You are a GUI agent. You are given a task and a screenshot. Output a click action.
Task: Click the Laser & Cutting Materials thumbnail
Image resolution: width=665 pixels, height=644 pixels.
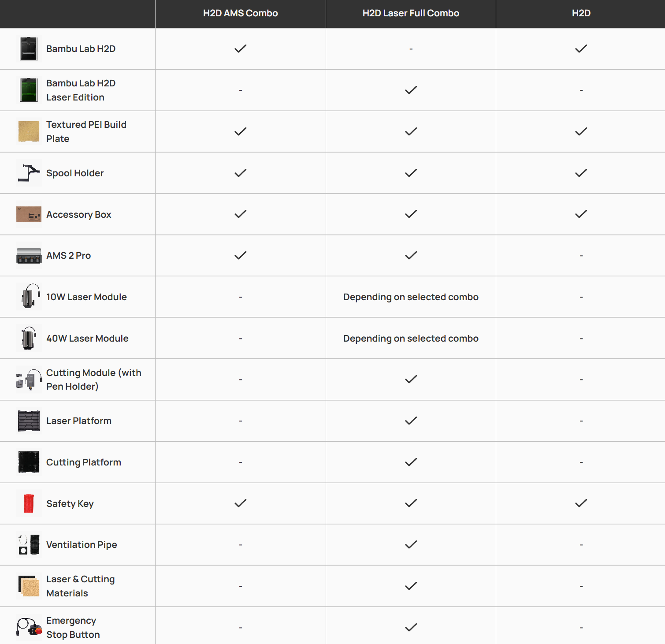pyautogui.click(x=29, y=586)
